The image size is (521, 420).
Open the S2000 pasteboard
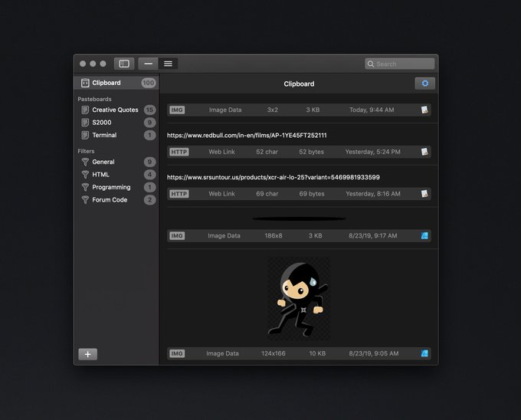coord(116,123)
